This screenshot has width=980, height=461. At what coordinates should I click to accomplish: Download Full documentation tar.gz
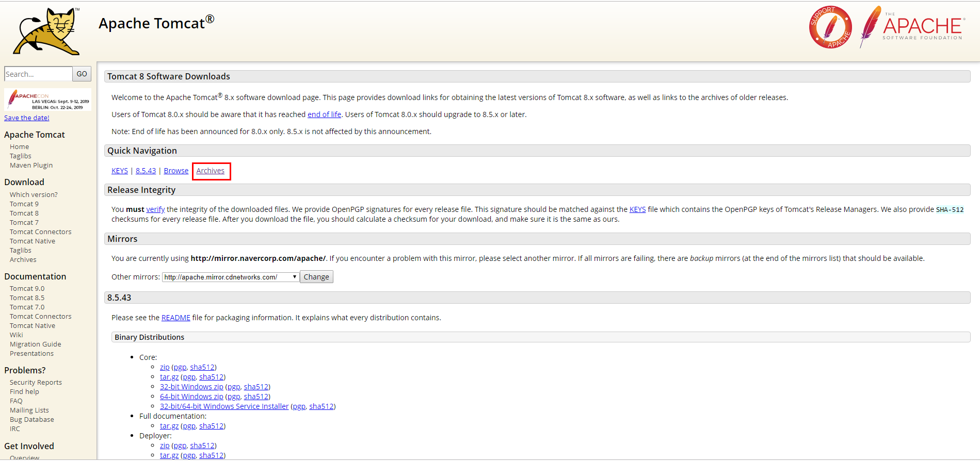(x=169, y=426)
